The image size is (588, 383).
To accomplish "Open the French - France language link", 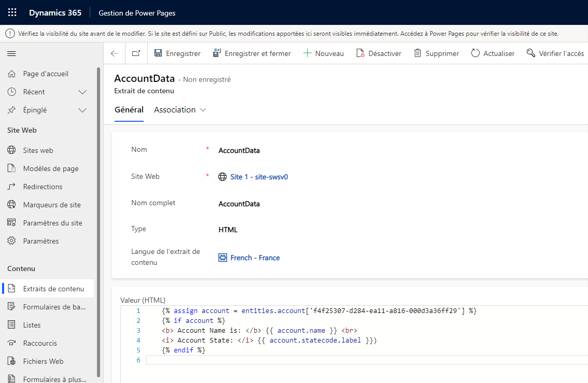I will click(255, 258).
